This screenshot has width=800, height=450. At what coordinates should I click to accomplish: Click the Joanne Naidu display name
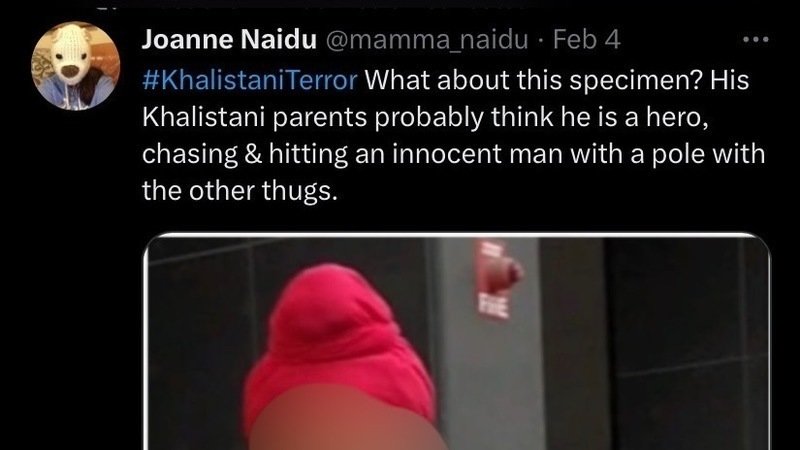coord(229,39)
